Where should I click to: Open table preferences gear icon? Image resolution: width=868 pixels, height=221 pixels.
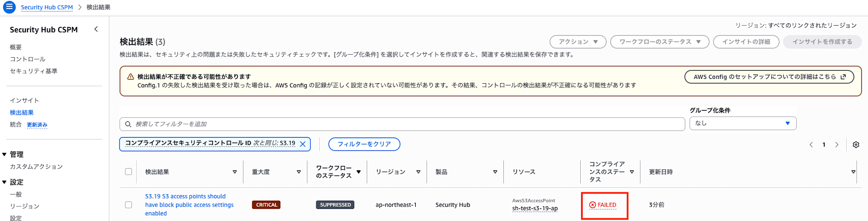pyautogui.click(x=856, y=145)
